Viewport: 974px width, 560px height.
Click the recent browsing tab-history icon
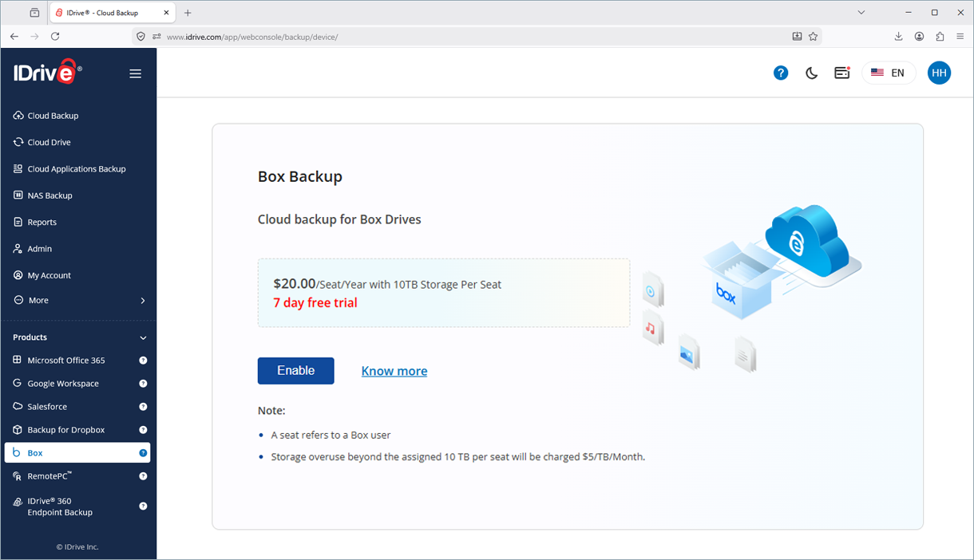pos(34,13)
